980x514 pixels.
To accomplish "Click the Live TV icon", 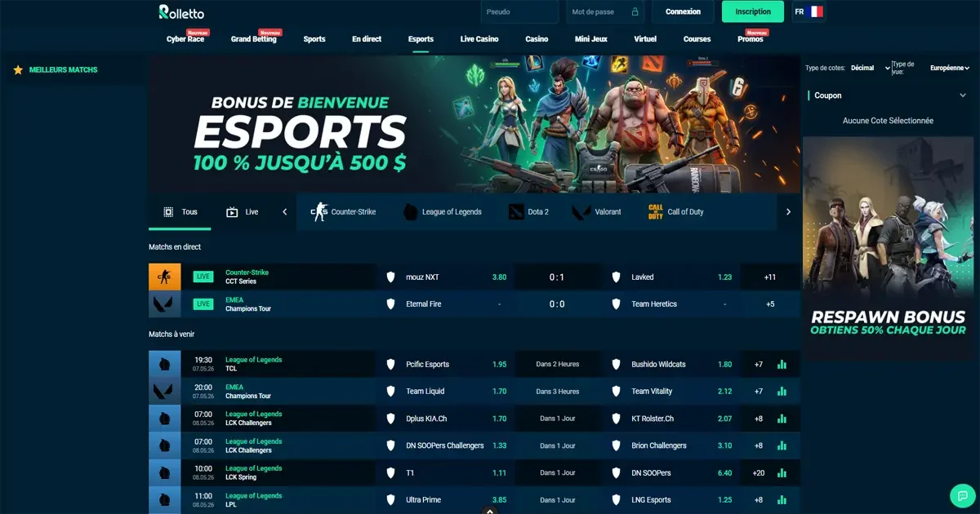I will point(232,212).
